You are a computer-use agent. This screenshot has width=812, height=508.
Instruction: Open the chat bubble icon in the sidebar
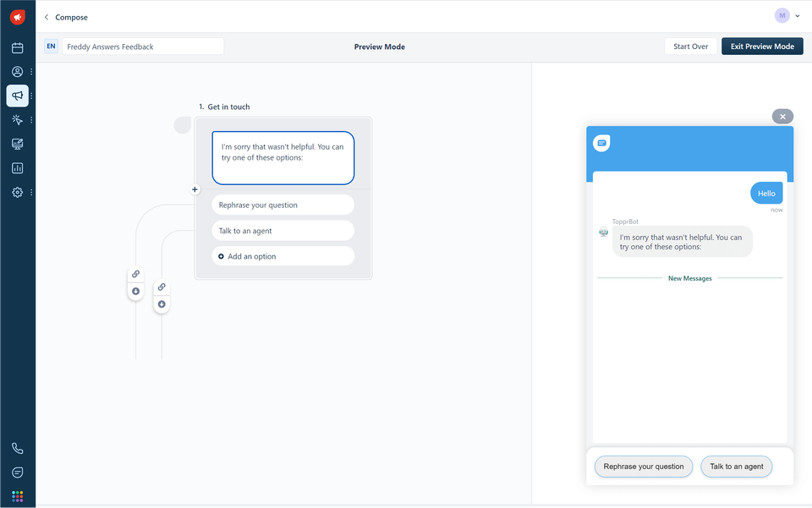click(17, 472)
